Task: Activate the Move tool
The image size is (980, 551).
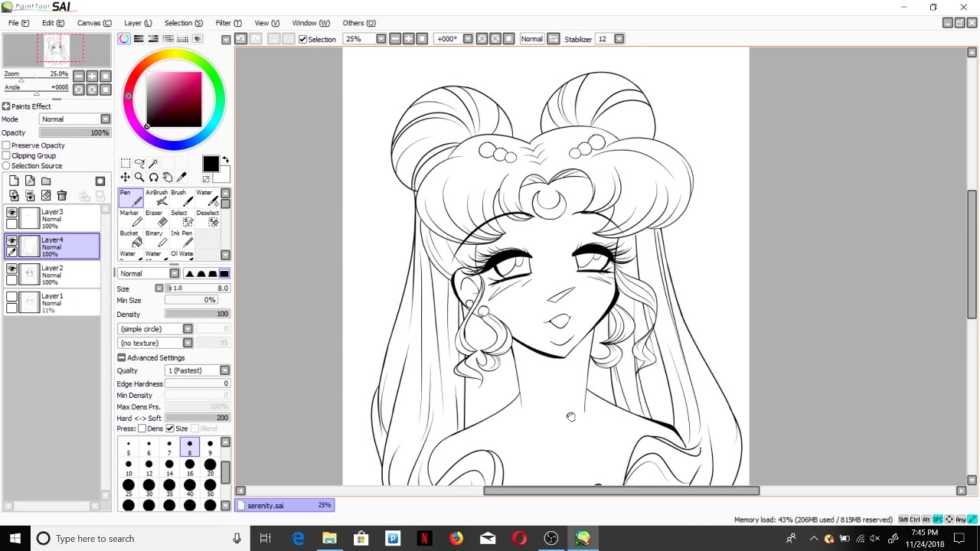Action: point(126,177)
